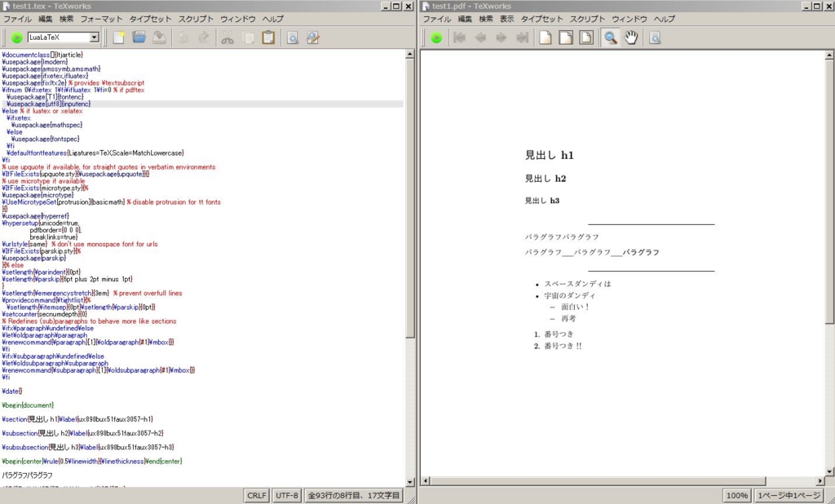Set PDF view to actual size
Image resolution: width=835 pixels, height=504 pixels.
point(545,38)
